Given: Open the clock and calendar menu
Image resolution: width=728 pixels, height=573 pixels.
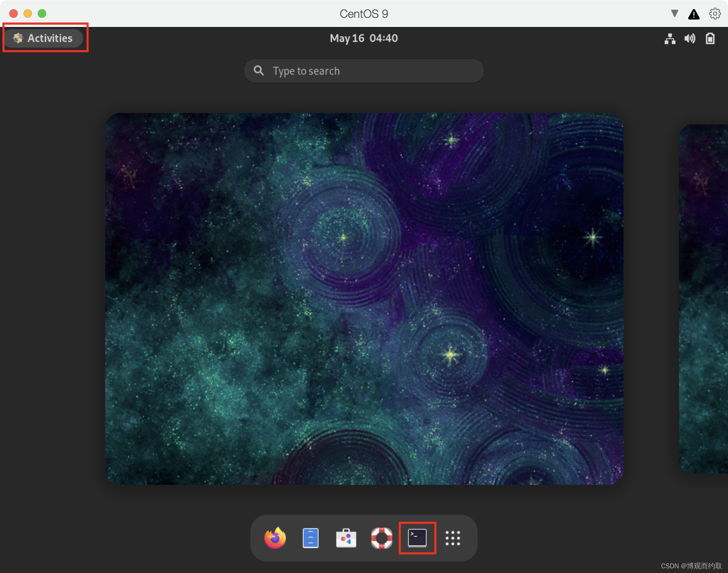Looking at the screenshot, I should point(364,38).
